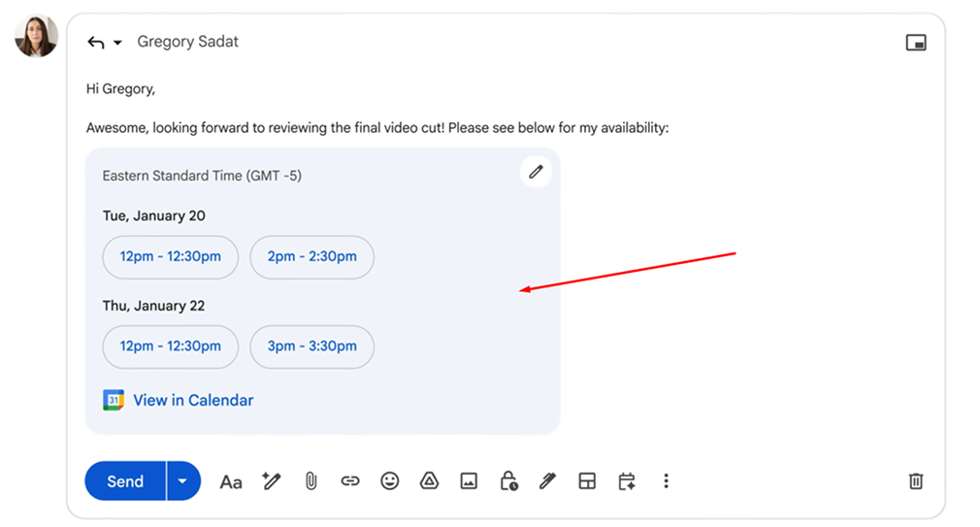Expand the reply type dropdown arrow

click(x=118, y=43)
